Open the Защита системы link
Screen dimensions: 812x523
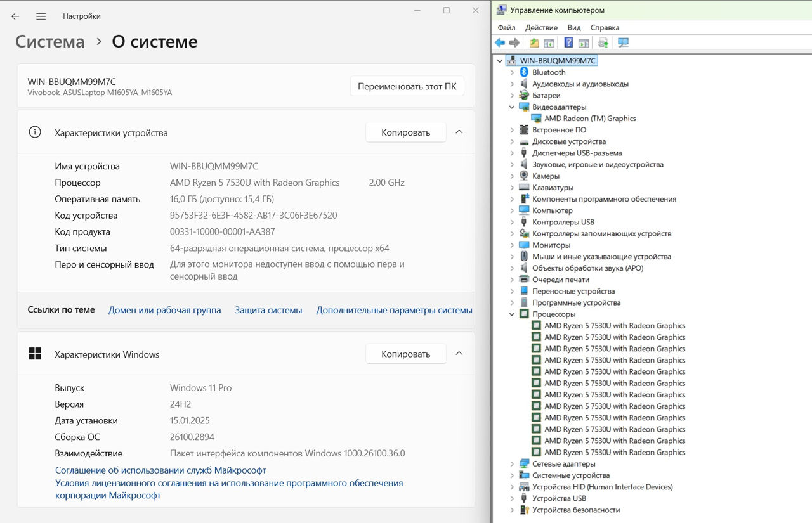click(268, 310)
